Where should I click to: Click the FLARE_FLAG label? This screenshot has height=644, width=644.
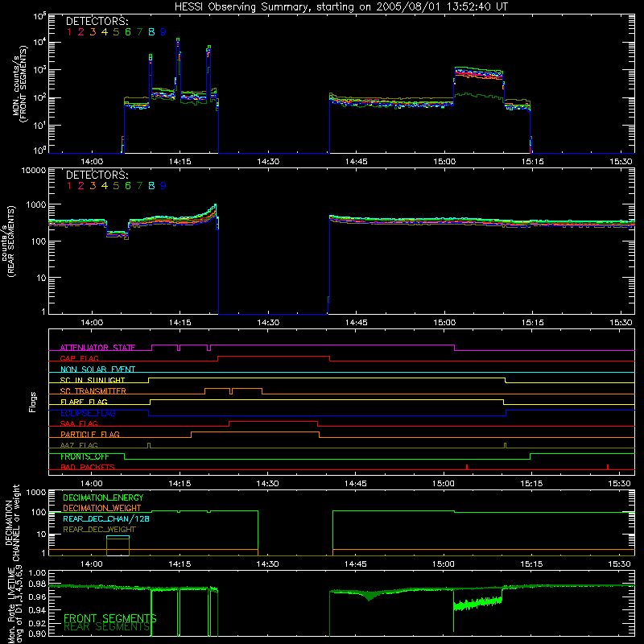coord(84,402)
